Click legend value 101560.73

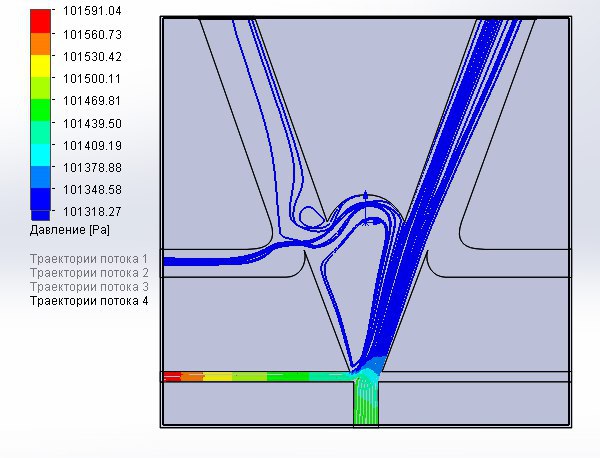[x=92, y=35]
